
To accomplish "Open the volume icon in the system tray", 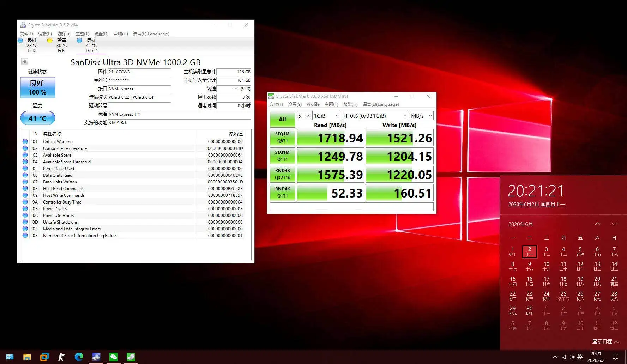I will [x=571, y=357].
